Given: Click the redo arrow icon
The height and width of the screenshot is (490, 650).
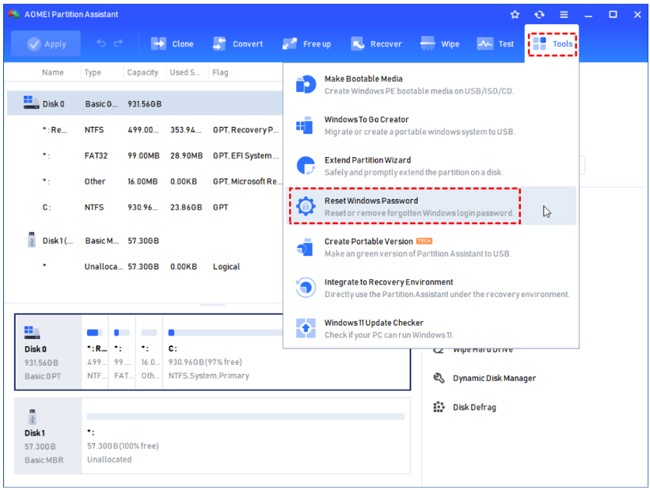Looking at the screenshot, I should pyautogui.click(x=119, y=43).
